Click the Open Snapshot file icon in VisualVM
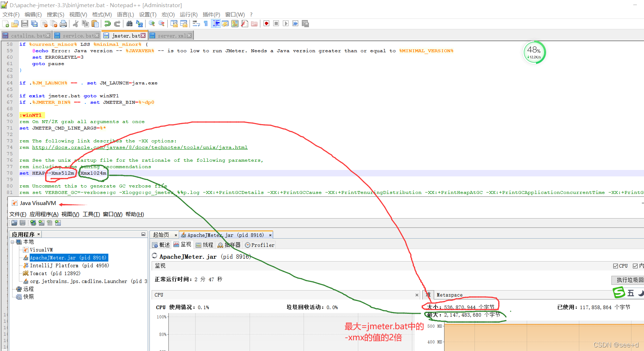Viewport: 644px width, 351px height. 14,223
